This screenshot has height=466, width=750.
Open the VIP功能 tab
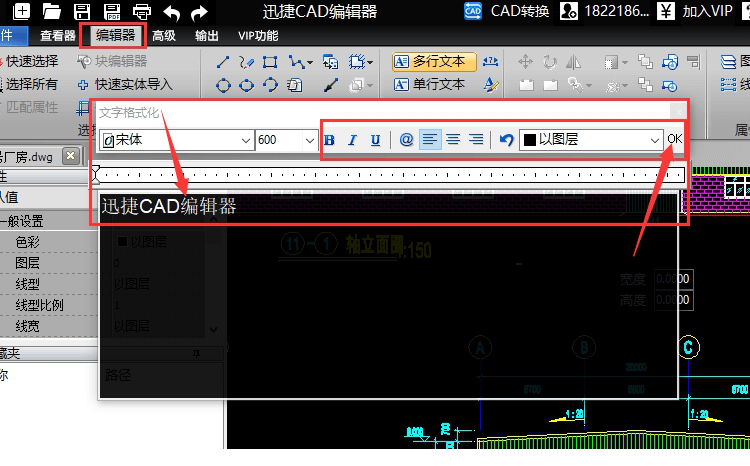coord(258,36)
